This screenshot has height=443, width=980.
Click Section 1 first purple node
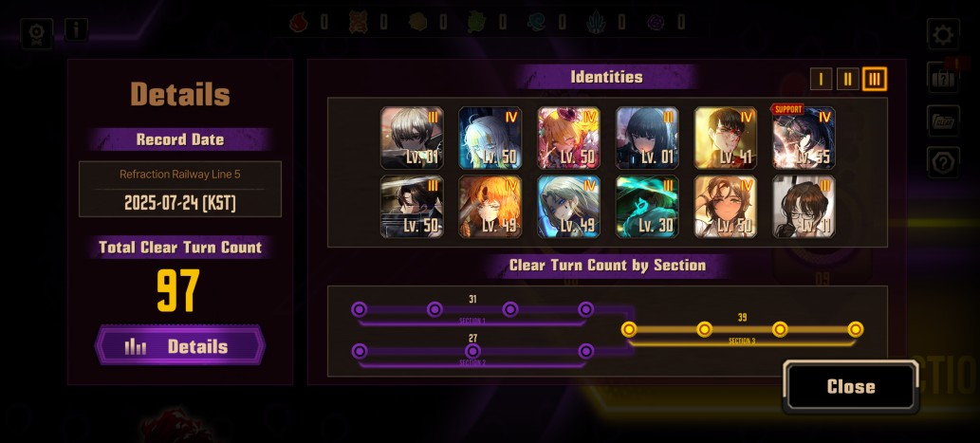coord(359,309)
